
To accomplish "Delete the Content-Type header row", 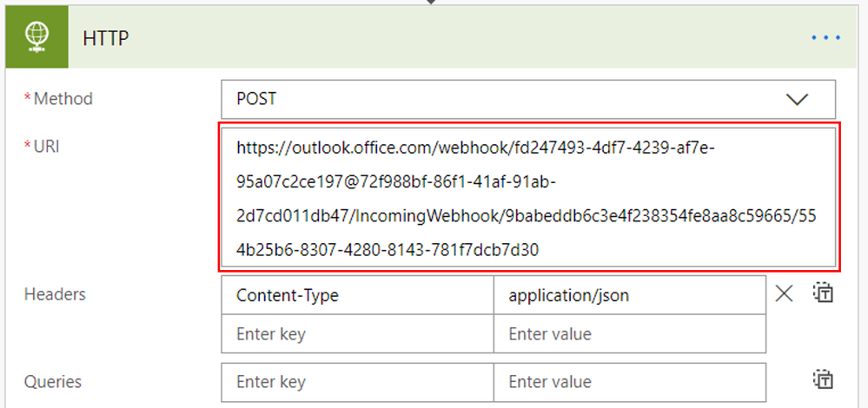I will click(x=784, y=294).
